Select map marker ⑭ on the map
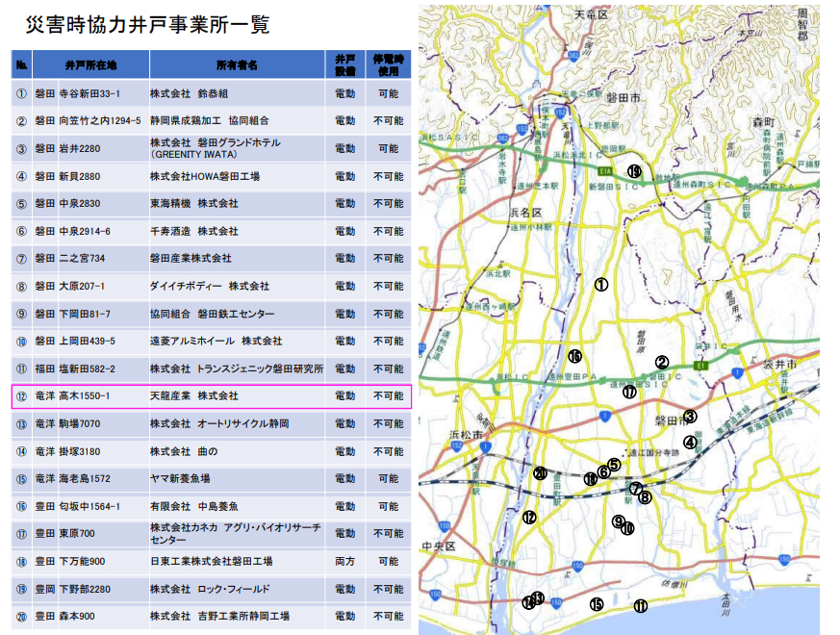Viewport: 840px width, 635px height. coord(529,602)
